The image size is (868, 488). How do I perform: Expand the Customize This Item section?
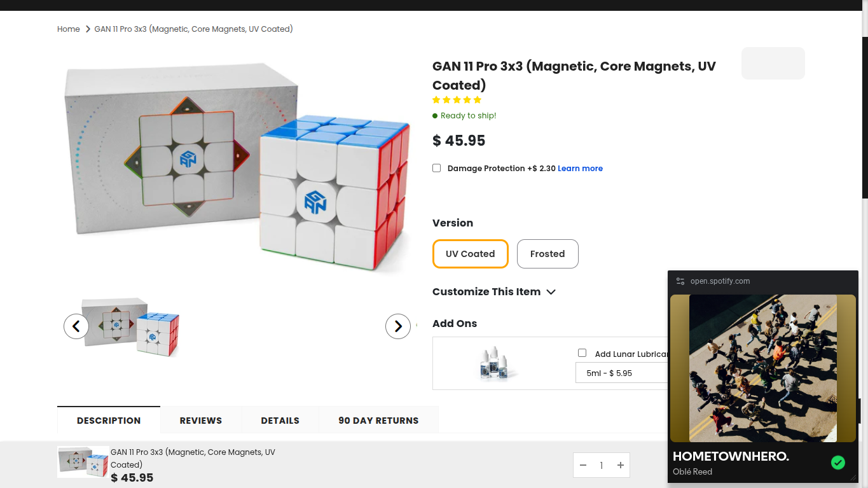[494, 291]
